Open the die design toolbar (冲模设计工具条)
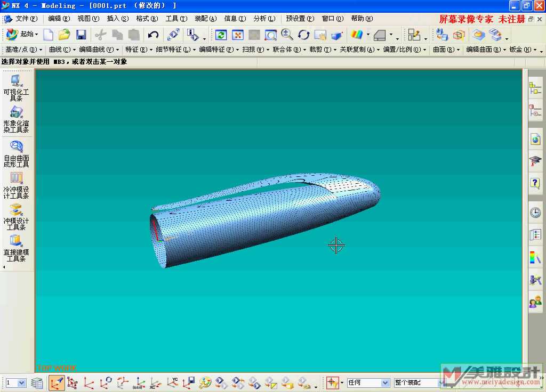The image size is (546, 392). coord(16,217)
